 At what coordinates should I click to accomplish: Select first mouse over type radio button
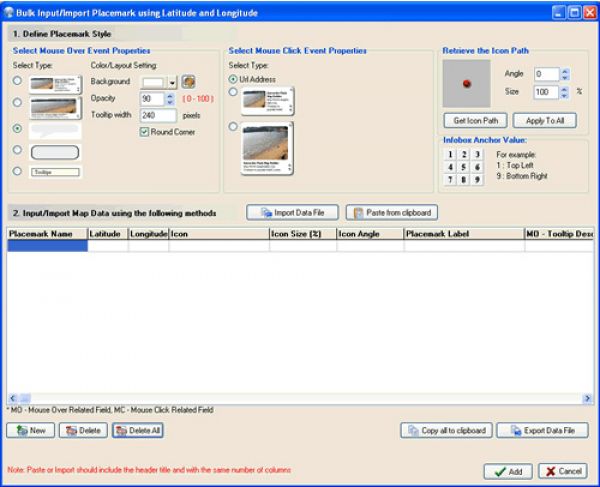tap(17, 81)
